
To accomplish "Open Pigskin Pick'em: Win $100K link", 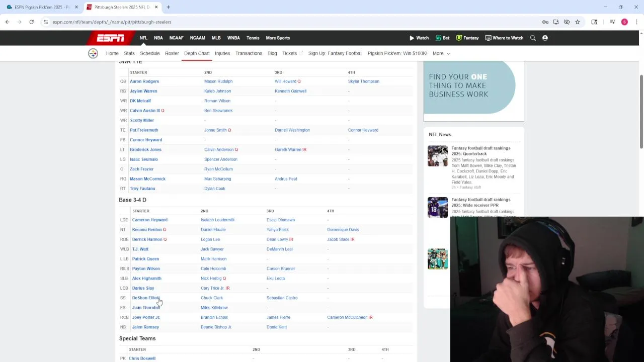I will pos(397,53).
